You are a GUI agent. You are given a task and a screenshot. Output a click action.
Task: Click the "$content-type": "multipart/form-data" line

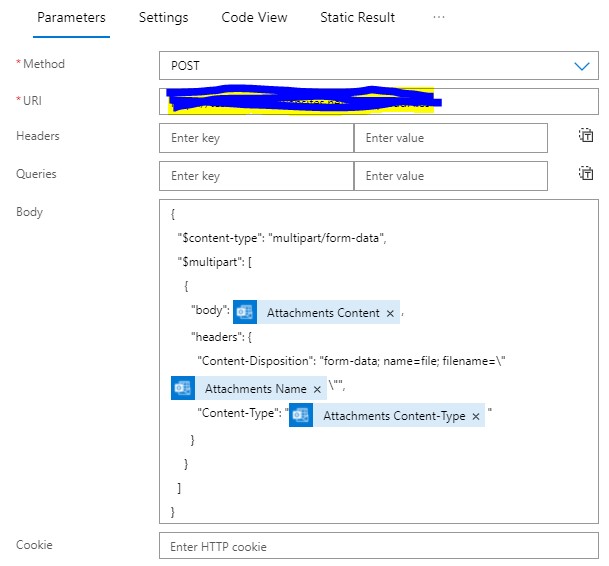coord(282,238)
